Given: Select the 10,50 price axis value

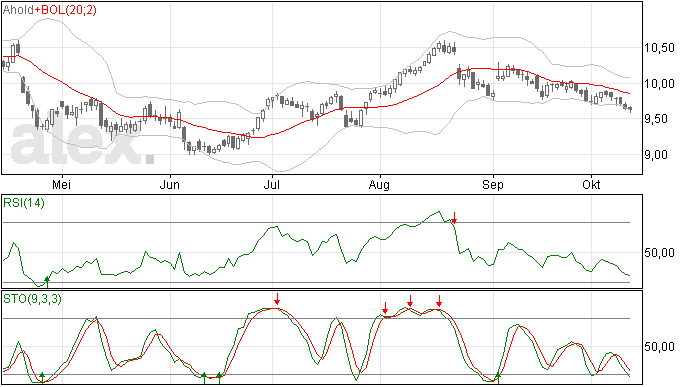Looking at the screenshot, I should pyautogui.click(x=659, y=48).
